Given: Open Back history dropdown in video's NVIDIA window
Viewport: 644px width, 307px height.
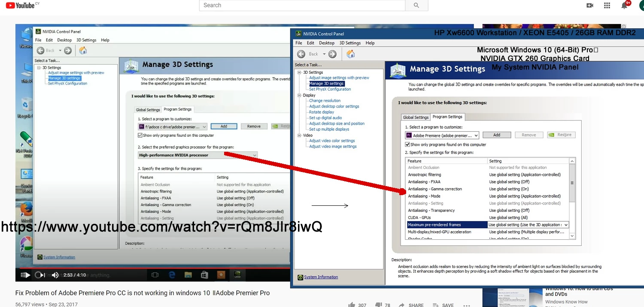Looking at the screenshot, I should click(60, 51).
